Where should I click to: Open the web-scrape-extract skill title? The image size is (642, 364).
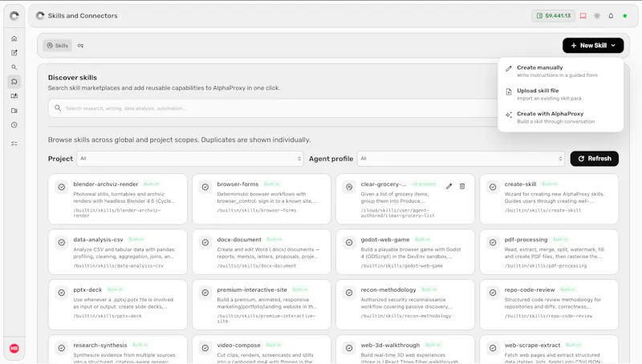pyautogui.click(x=532, y=346)
